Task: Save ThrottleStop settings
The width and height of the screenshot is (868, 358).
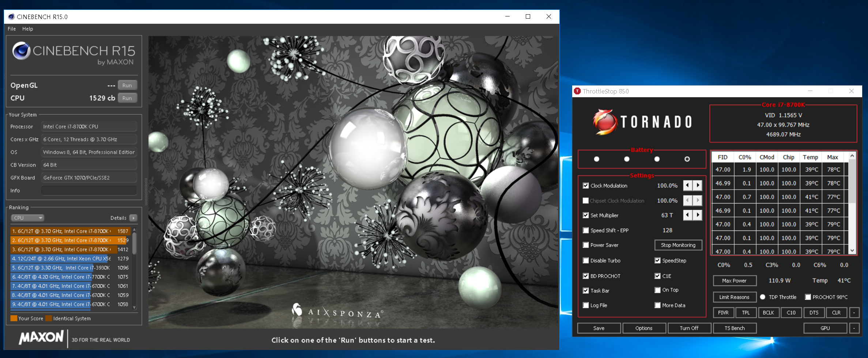Action: pyautogui.click(x=599, y=328)
